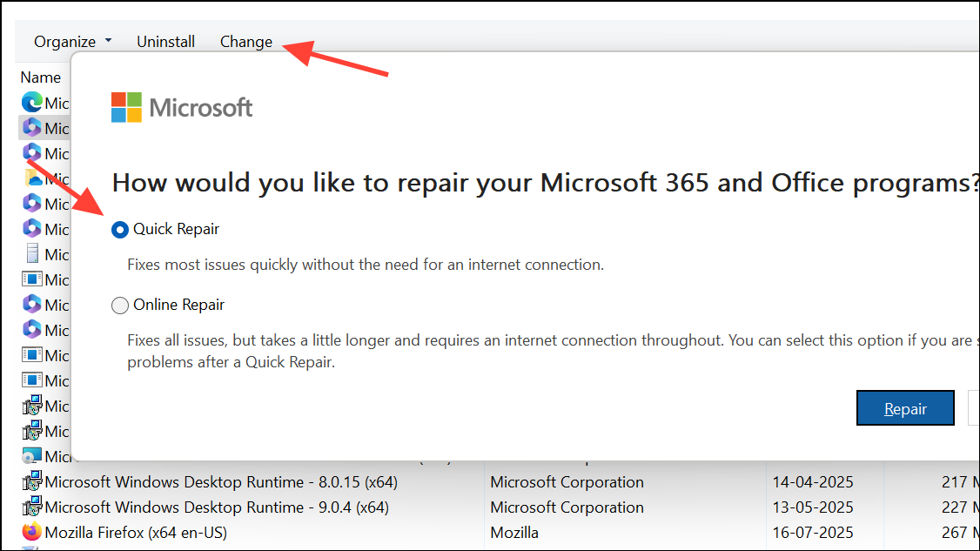Click Uninstall in the toolbar

(x=165, y=42)
